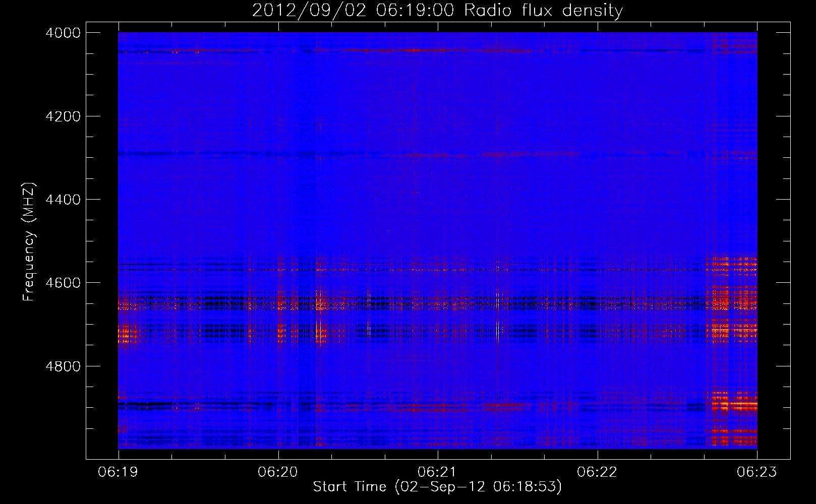Click the 4400 frequency axis label
This screenshot has width=816, height=504.
pos(63,200)
